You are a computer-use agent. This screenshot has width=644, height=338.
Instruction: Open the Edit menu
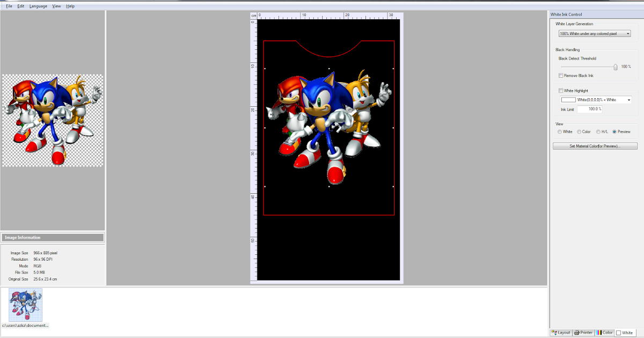(x=21, y=6)
